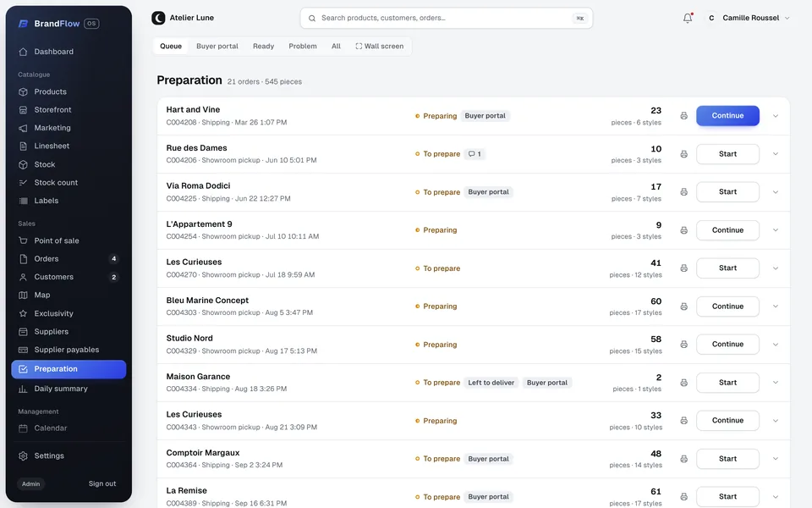Switch to the Problem tab
Screen dimensions: 812x508
pyautogui.click(x=303, y=47)
